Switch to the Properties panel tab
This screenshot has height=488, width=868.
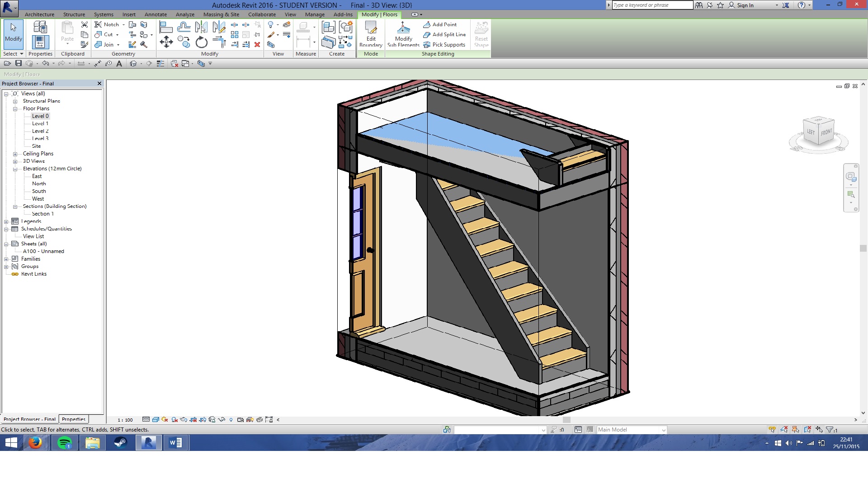click(74, 419)
